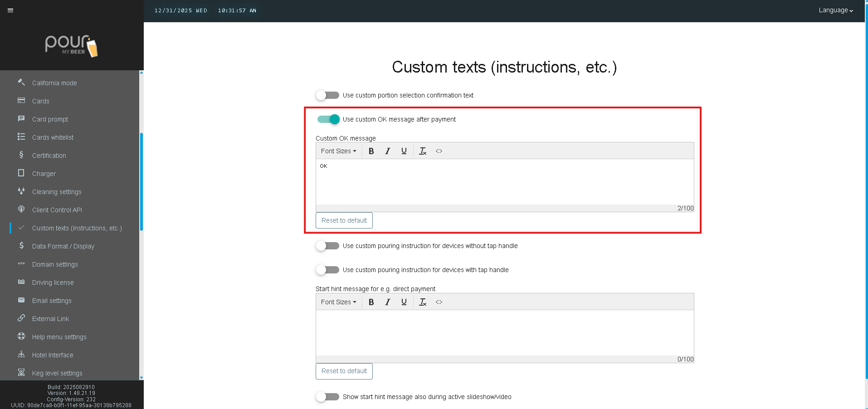Click the Cleaning settings droplets icon
868x409 pixels.
point(21,191)
